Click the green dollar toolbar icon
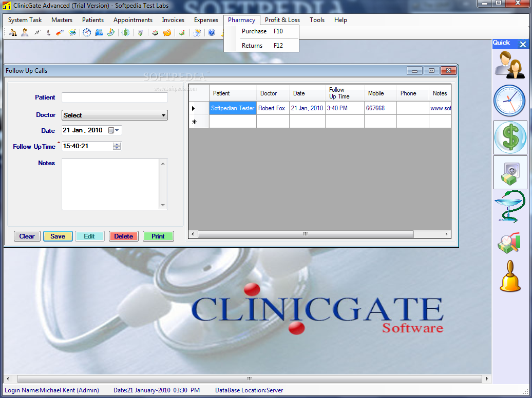The height and width of the screenshot is (398, 532). [x=125, y=32]
